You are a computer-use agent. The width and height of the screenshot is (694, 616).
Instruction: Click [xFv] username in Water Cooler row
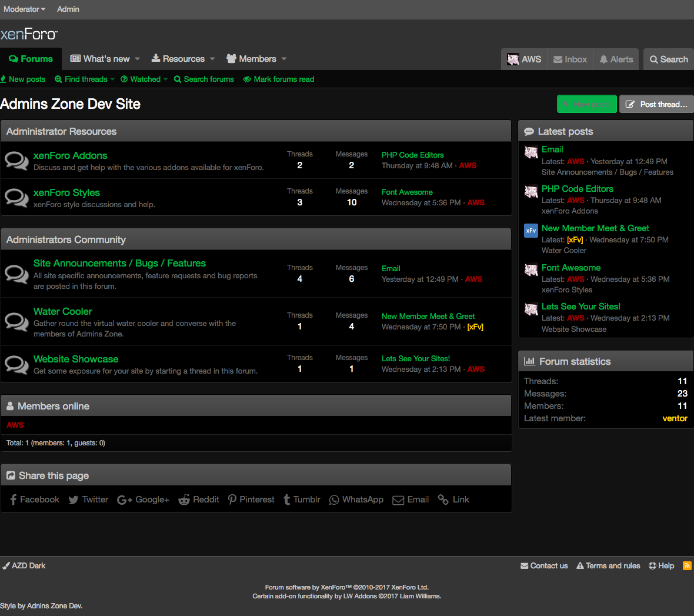tap(475, 327)
